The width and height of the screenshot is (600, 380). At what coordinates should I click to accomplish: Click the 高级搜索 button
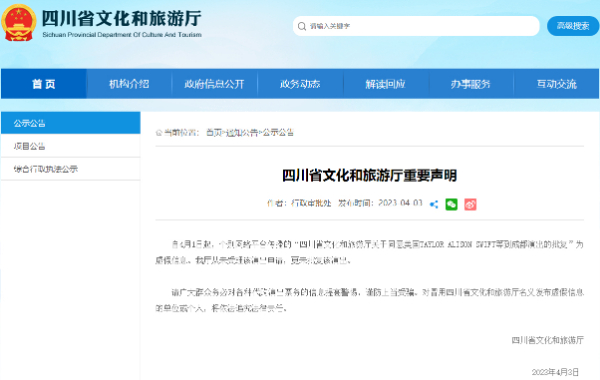(573, 26)
